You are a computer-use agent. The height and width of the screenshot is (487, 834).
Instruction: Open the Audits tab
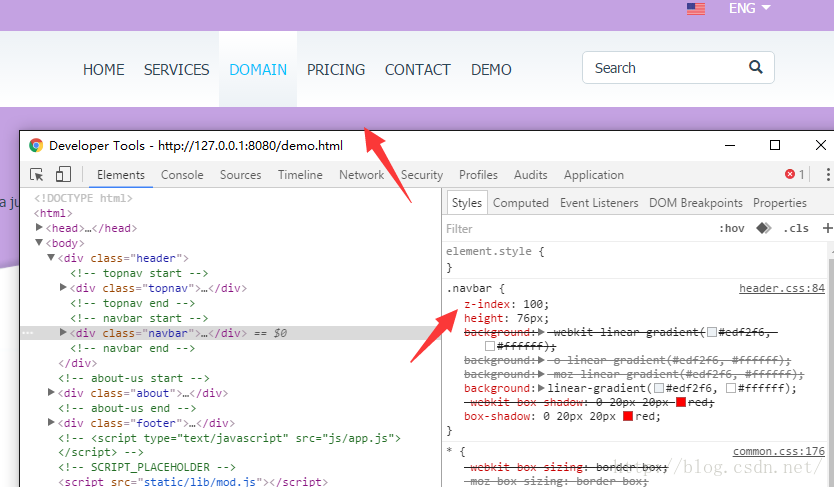530,175
